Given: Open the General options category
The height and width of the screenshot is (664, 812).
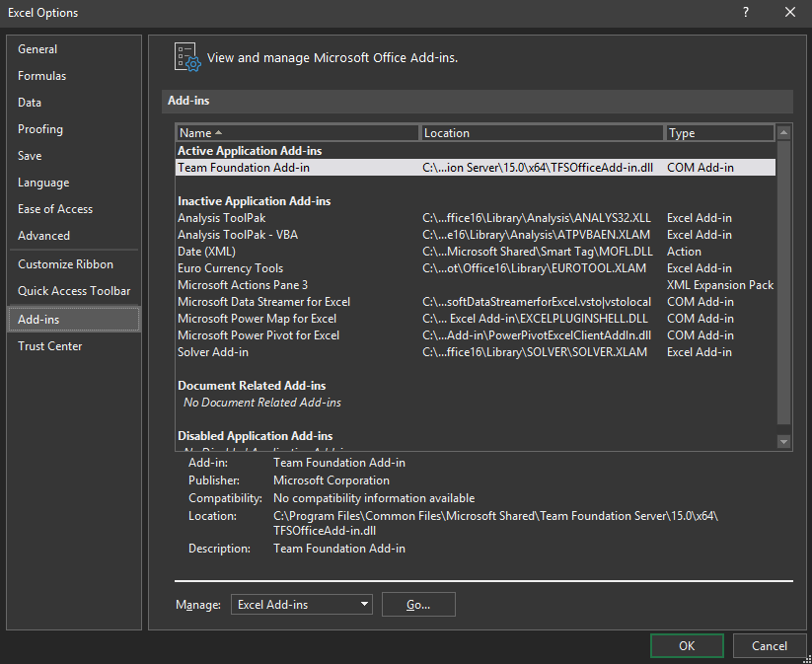Looking at the screenshot, I should click(74, 49).
